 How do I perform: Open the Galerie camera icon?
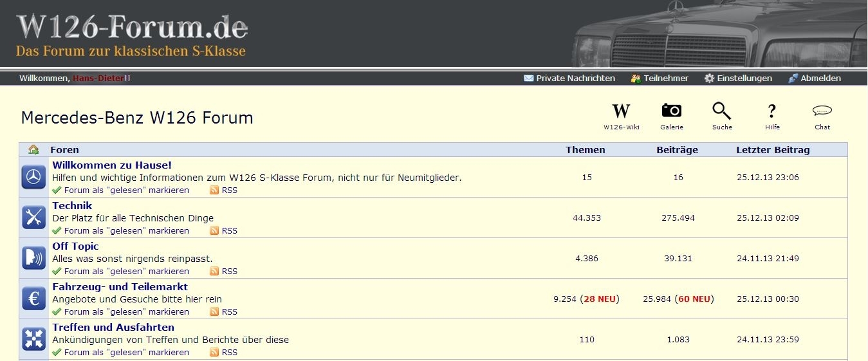[x=672, y=111]
